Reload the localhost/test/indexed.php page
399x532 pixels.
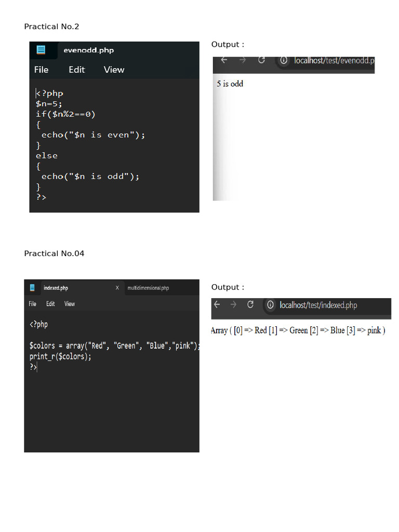(x=250, y=305)
